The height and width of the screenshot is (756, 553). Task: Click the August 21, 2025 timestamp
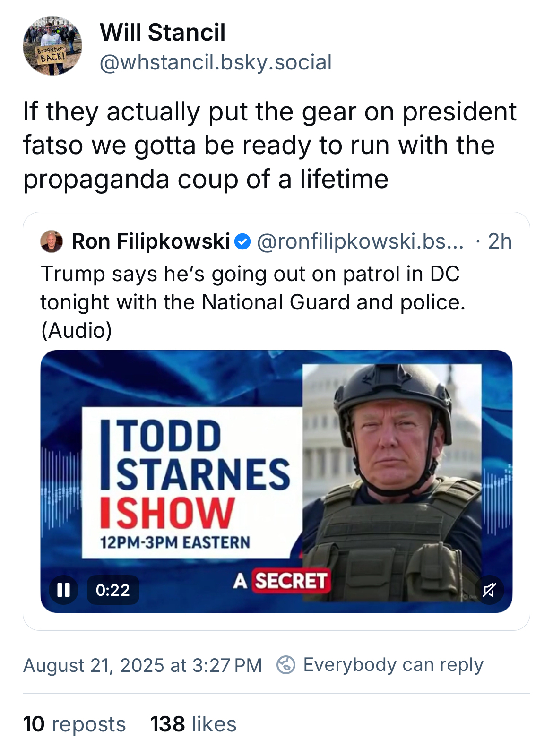click(x=142, y=665)
